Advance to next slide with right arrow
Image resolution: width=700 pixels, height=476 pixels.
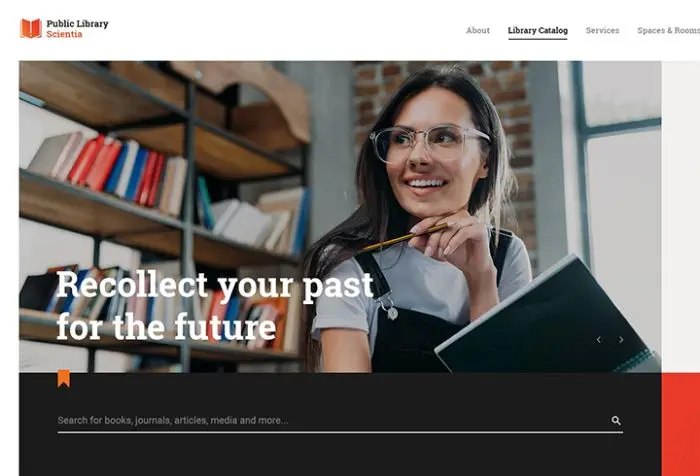621,339
